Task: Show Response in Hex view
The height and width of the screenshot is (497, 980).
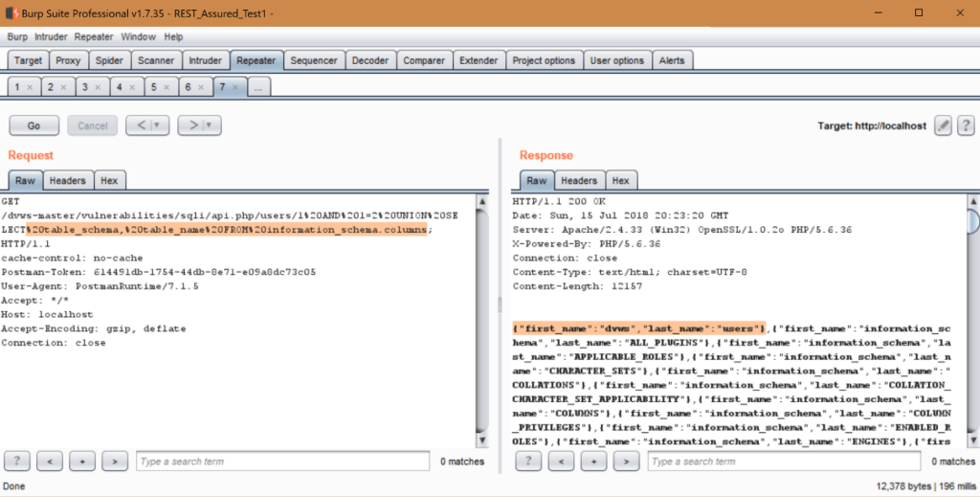Action: click(x=620, y=180)
